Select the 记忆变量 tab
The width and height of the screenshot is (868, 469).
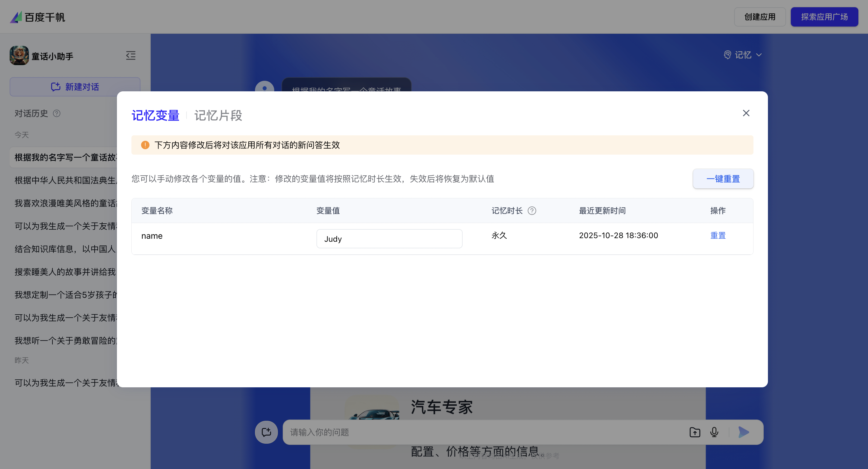pos(155,115)
